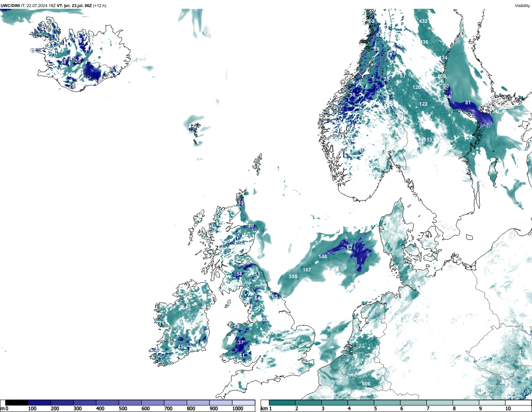Click the pale lavender 1000 m legend swatch
Viewport: 532px width, 412px height.
pyautogui.click(x=243, y=402)
